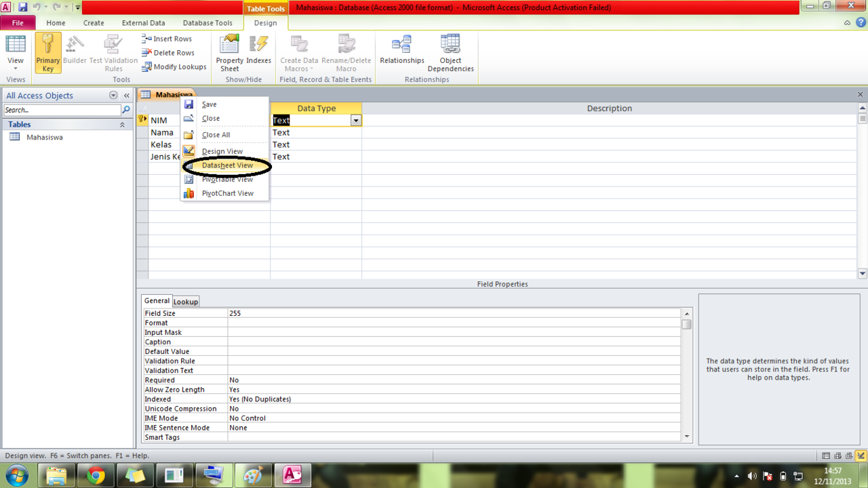Minimize the ribbon with the caret arrow
868x488 pixels.
[x=847, y=22]
